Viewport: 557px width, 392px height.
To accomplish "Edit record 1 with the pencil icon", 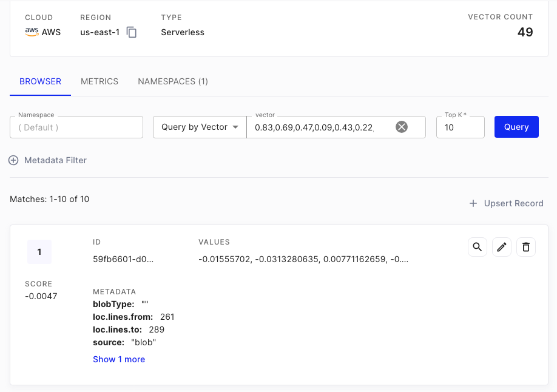I will click(502, 247).
